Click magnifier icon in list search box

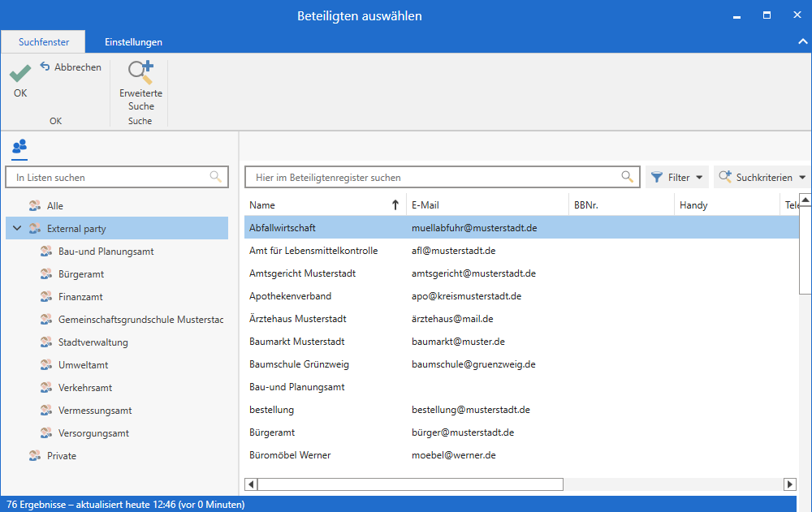click(215, 177)
